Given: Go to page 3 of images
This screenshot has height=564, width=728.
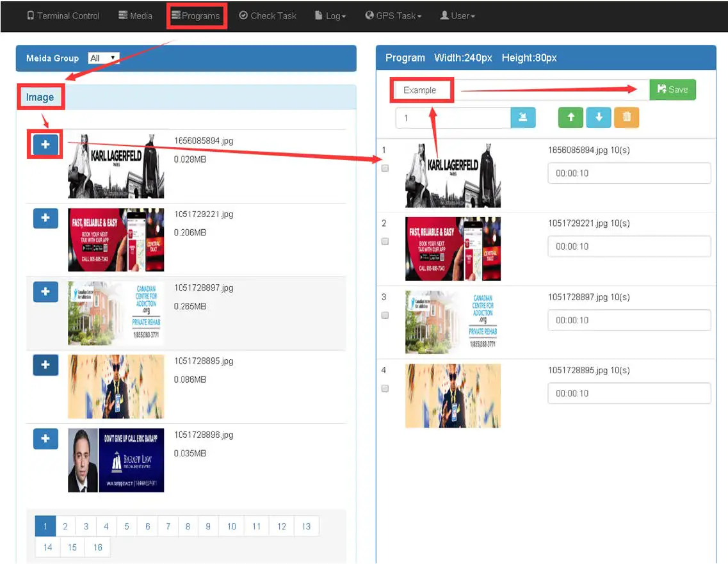Looking at the screenshot, I should [x=86, y=526].
